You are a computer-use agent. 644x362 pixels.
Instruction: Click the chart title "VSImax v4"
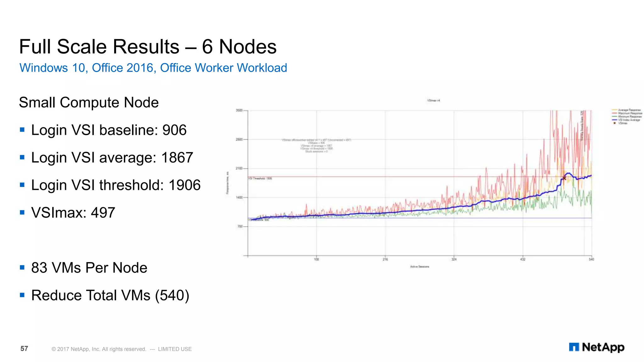[433, 101]
